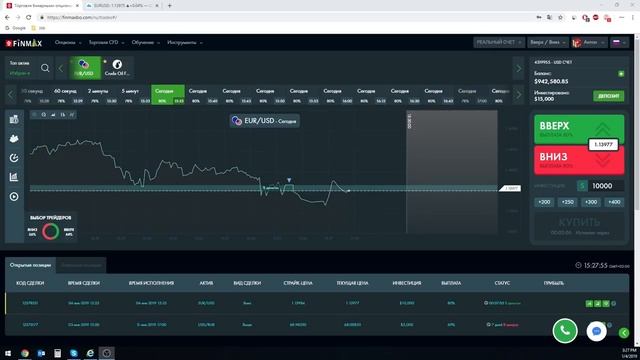Viewport: 640px width, 360px height.
Task: Click the СТАТУС column header
Action: (502, 283)
